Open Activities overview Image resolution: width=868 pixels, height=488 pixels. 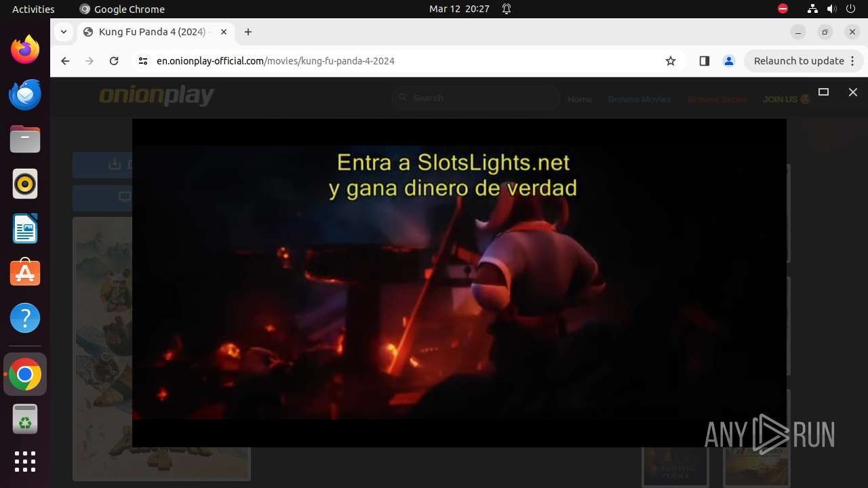(x=33, y=9)
